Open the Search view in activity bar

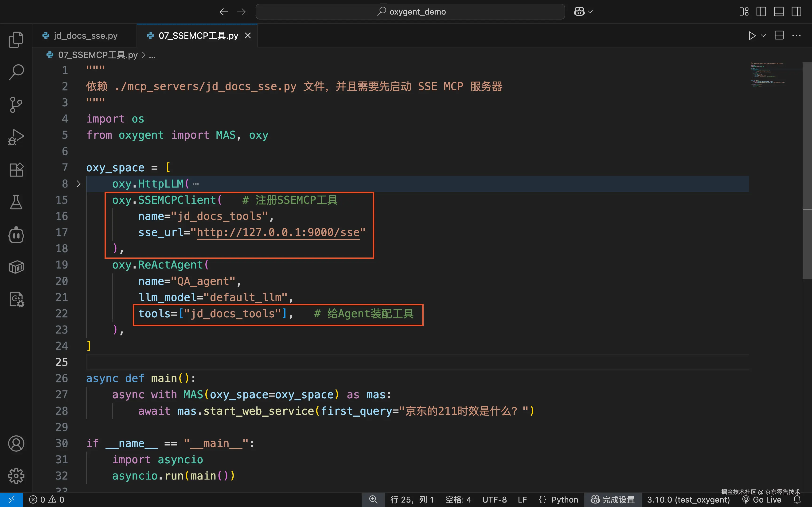16,72
